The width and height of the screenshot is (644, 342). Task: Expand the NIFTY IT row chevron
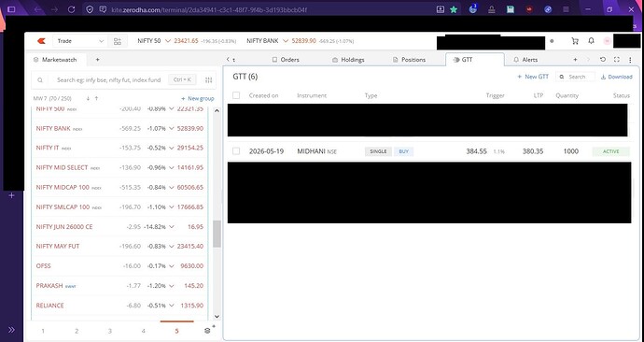point(172,148)
